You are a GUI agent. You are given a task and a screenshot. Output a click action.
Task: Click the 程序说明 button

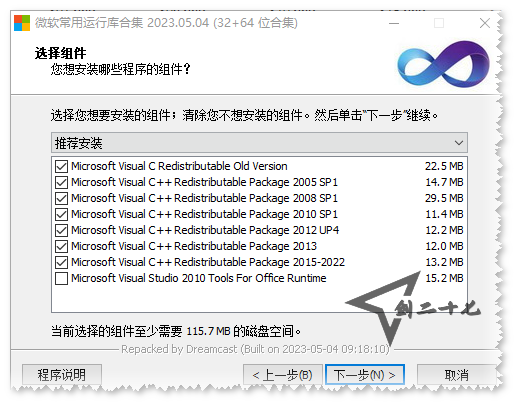tap(62, 375)
